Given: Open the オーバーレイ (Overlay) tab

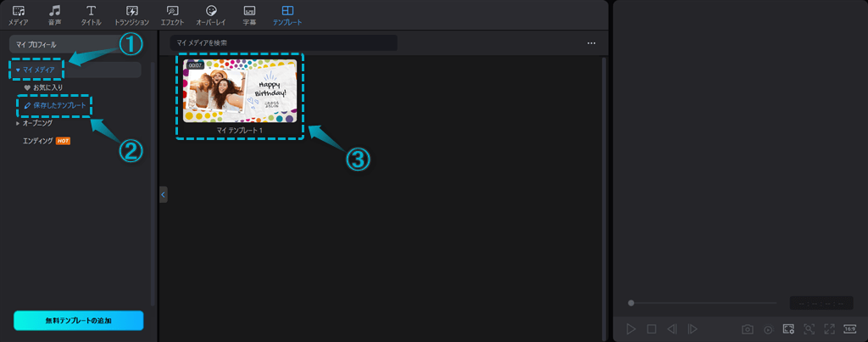Looking at the screenshot, I should [x=211, y=14].
